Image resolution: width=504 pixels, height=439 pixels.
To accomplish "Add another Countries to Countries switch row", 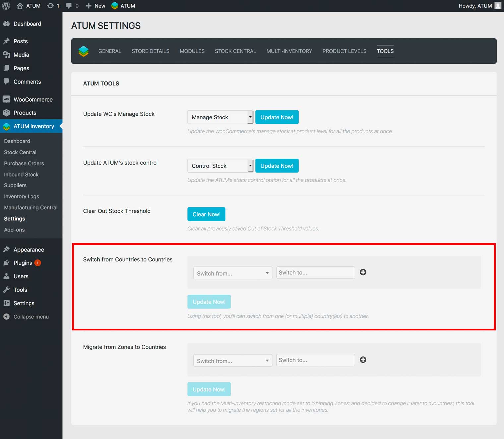I will [363, 272].
